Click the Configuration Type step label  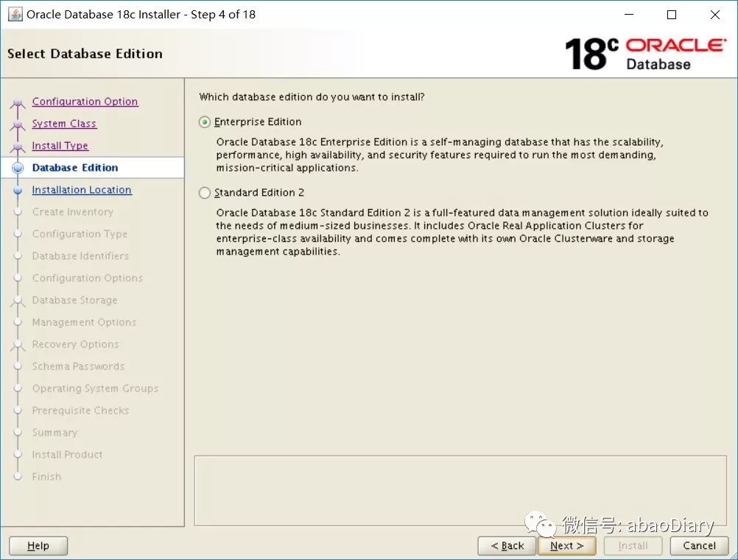click(80, 234)
